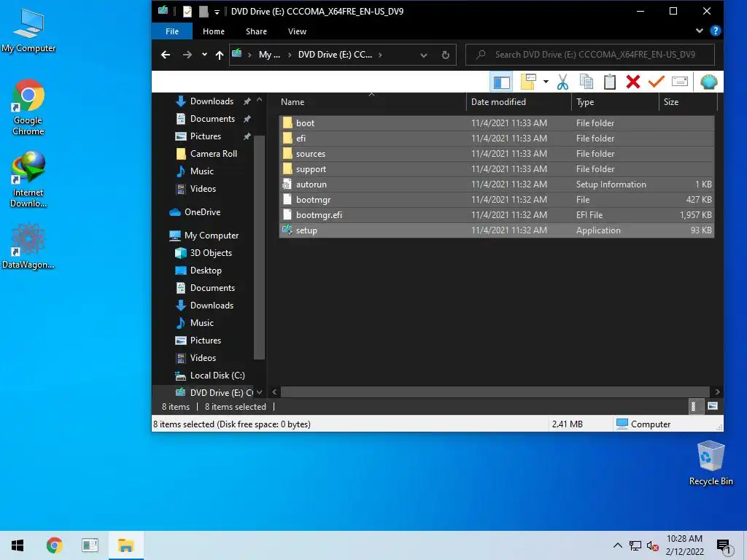Open recent locations dropdown arrow
This screenshot has width=747, height=560.
coord(204,55)
